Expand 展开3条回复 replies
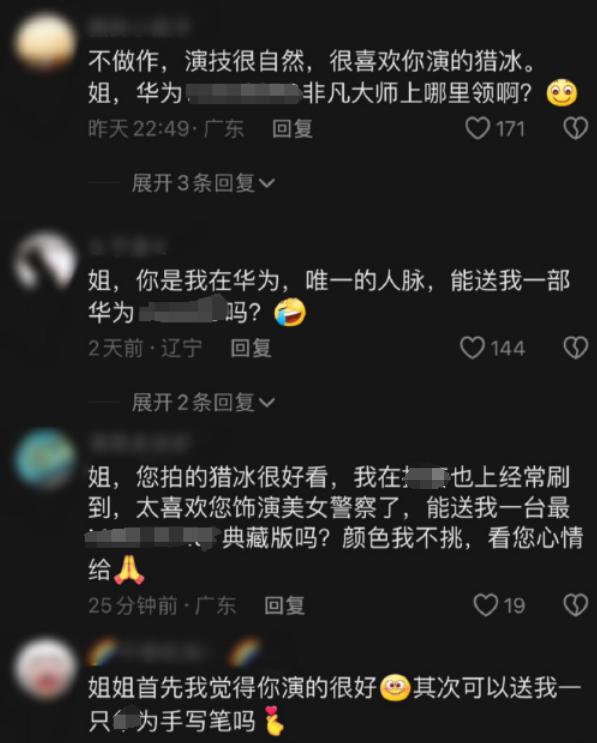This screenshot has width=597, height=743. 204,183
